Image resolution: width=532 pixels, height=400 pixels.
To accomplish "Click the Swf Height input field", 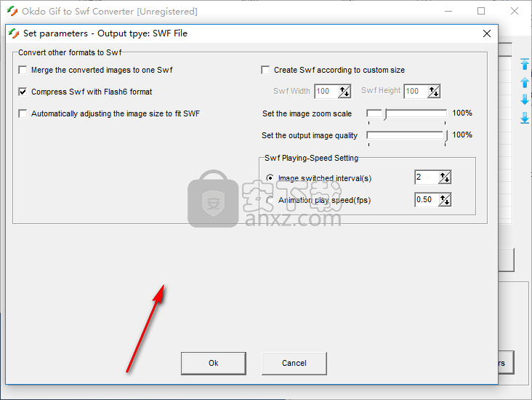I will coord(416,92).
